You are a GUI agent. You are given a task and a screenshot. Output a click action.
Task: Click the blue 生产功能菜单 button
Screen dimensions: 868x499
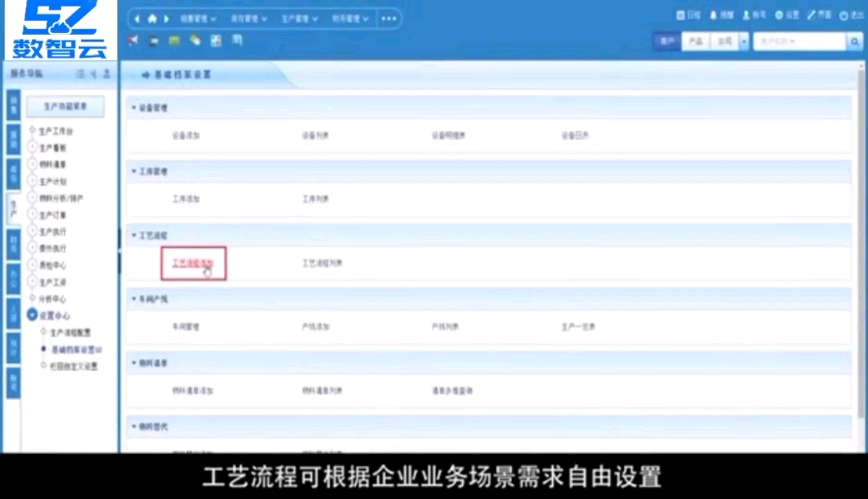coord(65,105)
